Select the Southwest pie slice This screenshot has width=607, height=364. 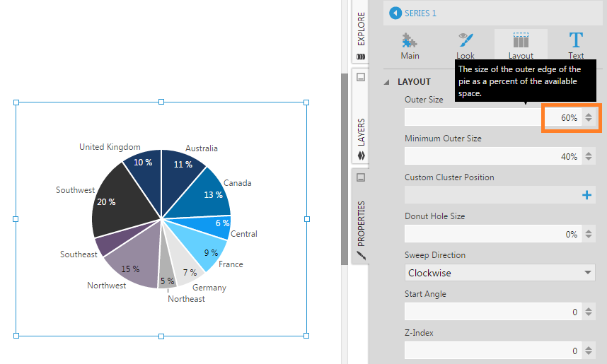tap(120, 205)
